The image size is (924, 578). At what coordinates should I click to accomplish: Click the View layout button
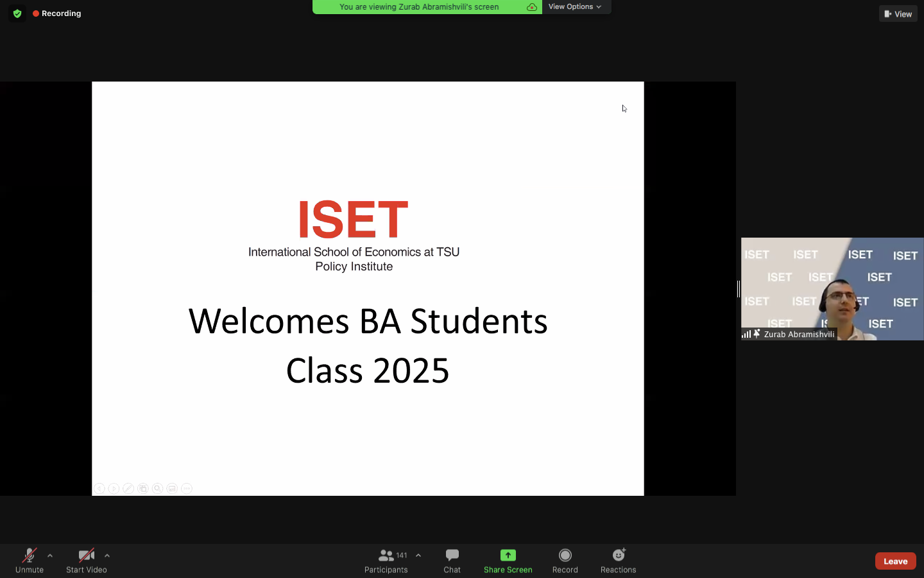pyautogui.click(x=898, y=13)
